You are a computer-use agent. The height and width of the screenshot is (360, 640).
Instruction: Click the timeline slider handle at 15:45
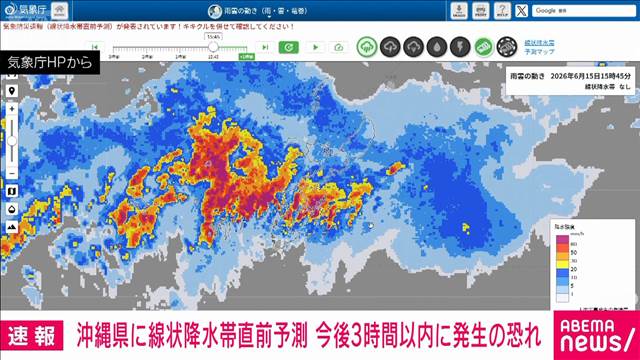pyautogui.click(x=213, y=47)
